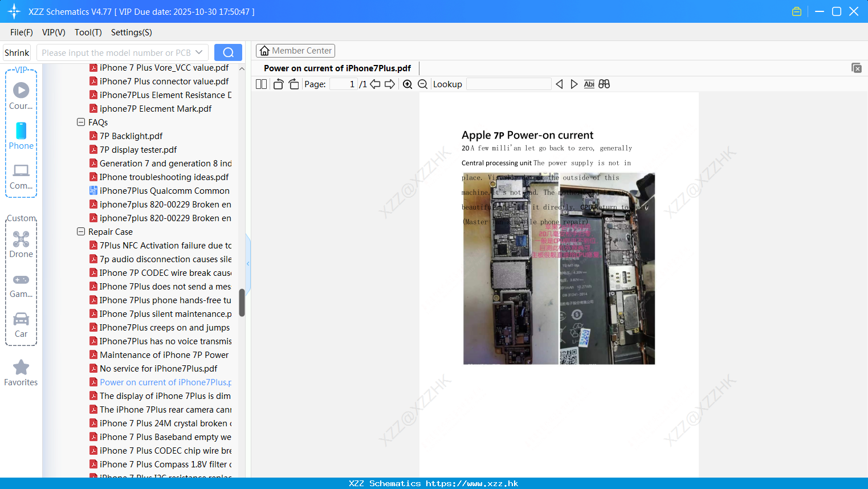Click the file tree scrollbar thumb
868x489 pixels.
pos(242,303)
